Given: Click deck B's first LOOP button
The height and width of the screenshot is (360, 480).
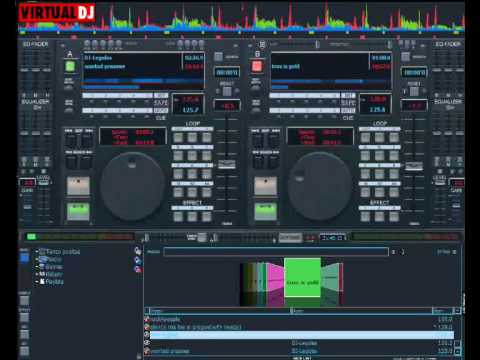Looking at the screenshot, I should pos(365,137).
